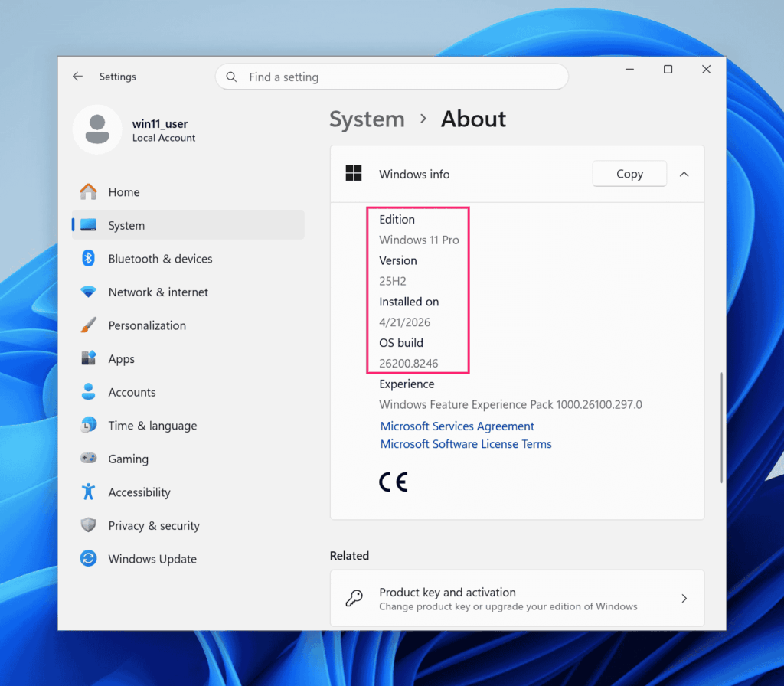Open the Product key and activation card

pyautogui.click(x=517, y=599)
